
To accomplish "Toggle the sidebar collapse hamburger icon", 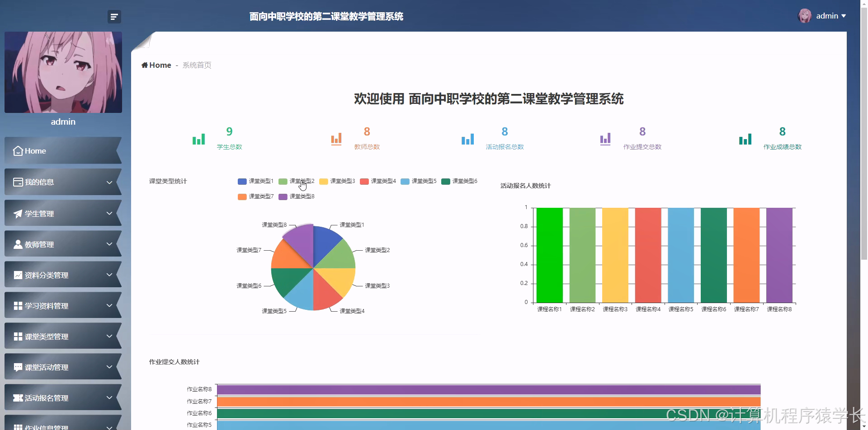I will click(x=114, y=17).
